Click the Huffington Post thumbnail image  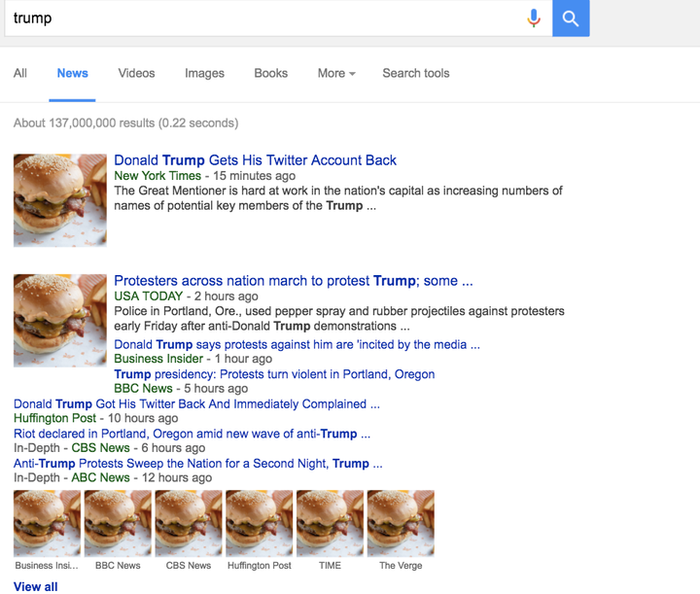(260, 523)
